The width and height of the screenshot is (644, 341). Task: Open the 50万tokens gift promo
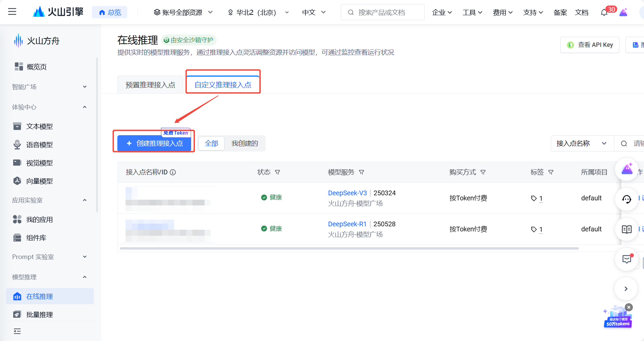[x=617, y=318]
